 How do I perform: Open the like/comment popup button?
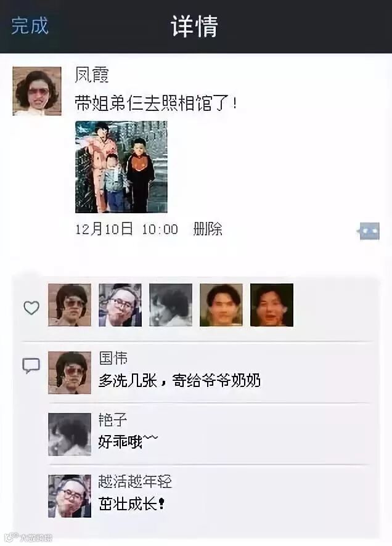[369, 231]
